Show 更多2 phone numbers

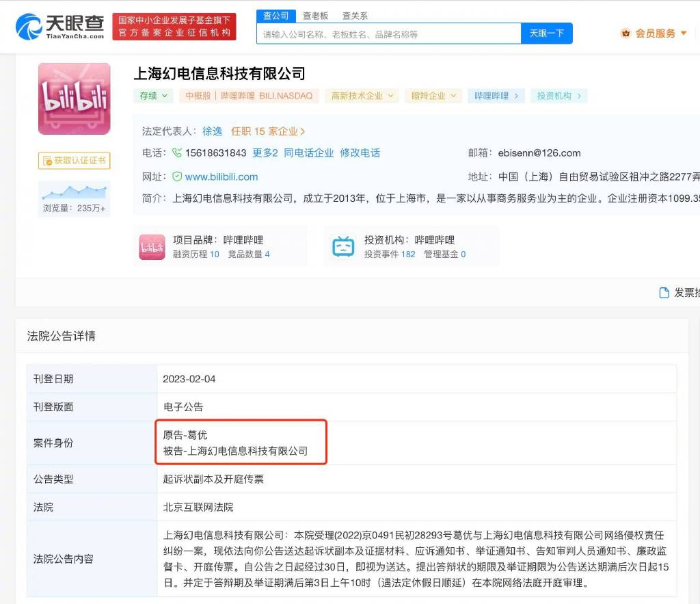(265, 153)
